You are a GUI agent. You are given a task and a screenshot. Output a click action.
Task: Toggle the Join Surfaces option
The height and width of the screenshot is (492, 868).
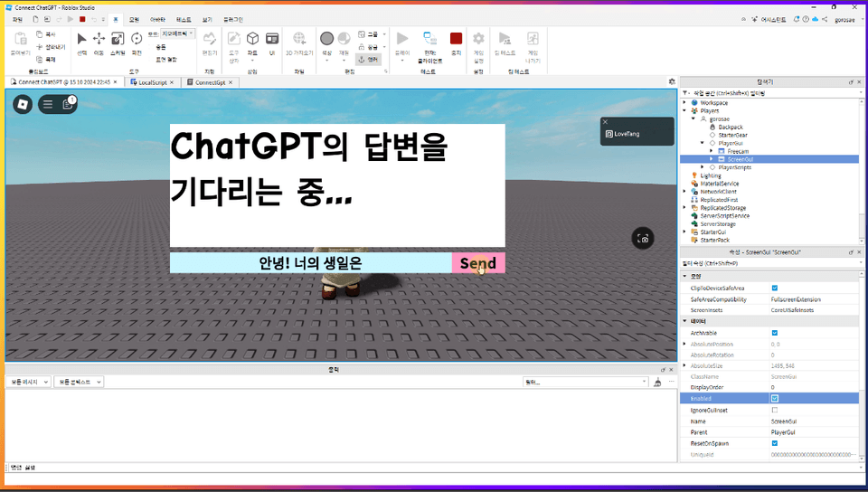point(166,59)
